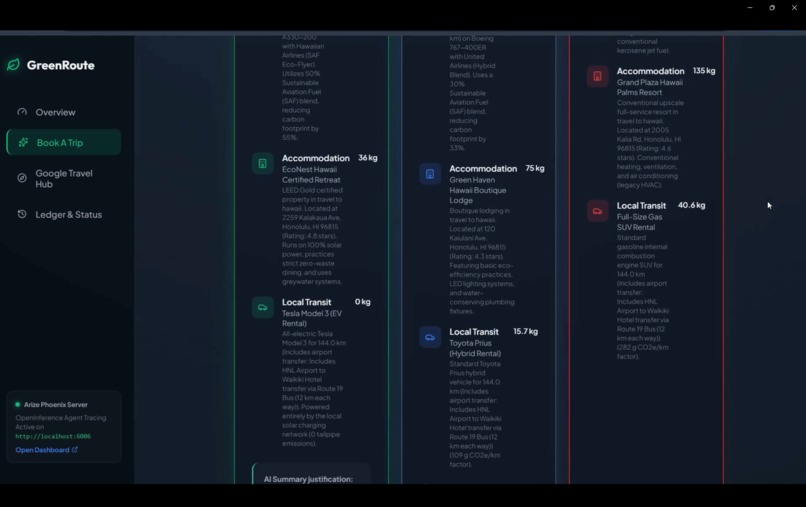Click the red accommodation icon for Grand Plaza resort

click(x=598, y=77)
